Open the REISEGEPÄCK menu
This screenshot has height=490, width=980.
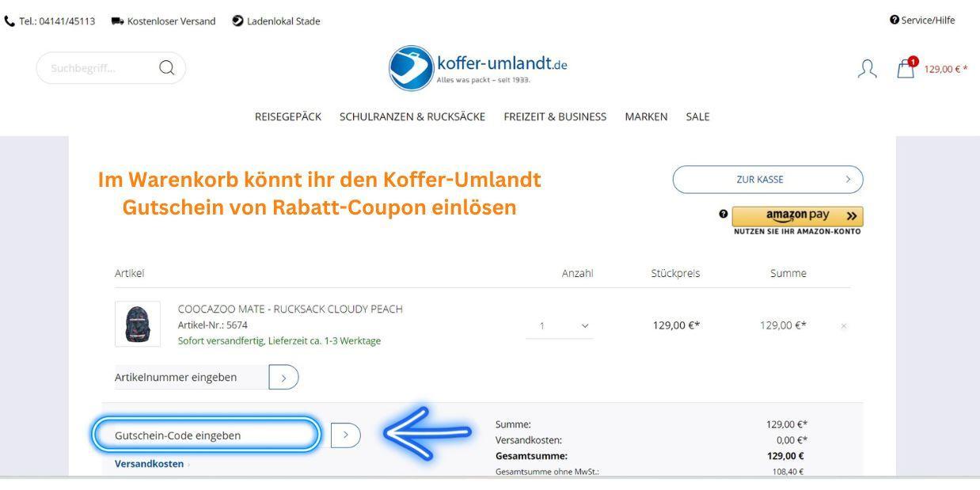[288, 116]
